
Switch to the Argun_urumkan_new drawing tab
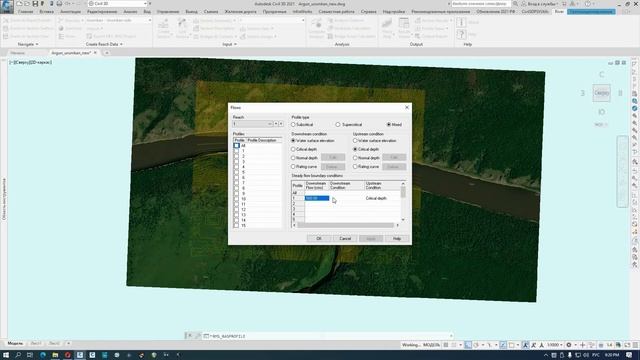tap(71, 53)
